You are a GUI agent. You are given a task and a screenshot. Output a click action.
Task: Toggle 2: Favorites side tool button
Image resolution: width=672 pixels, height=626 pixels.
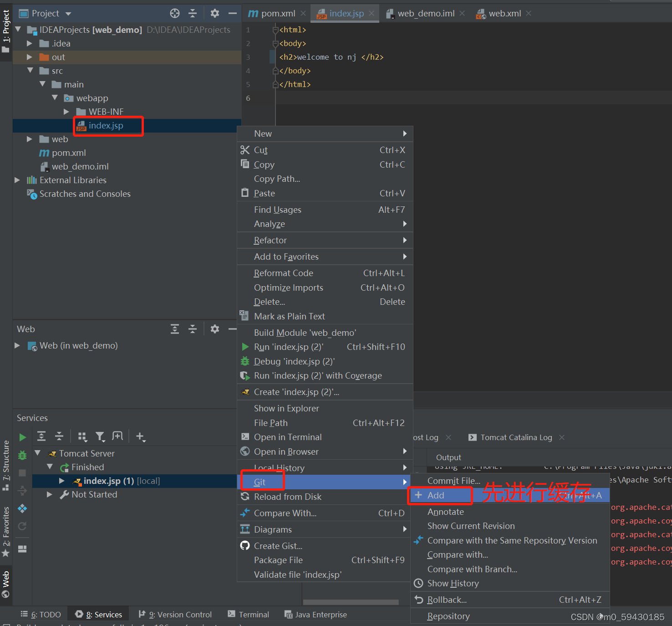(x=6, y=532)
